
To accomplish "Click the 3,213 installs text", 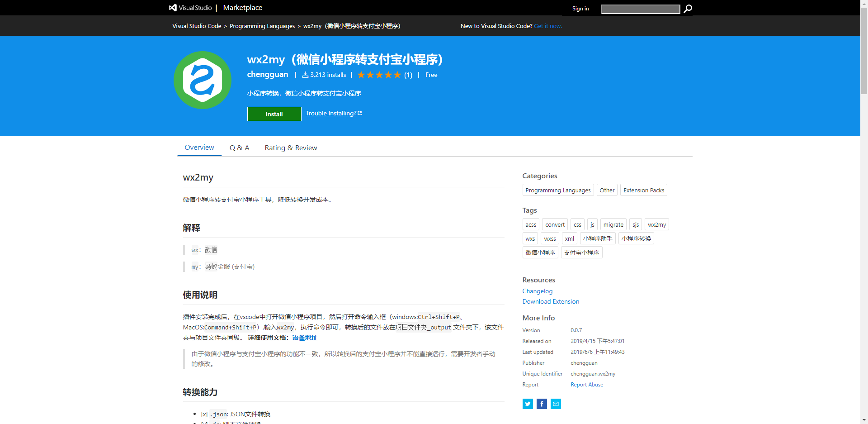I will coord(328,75).
